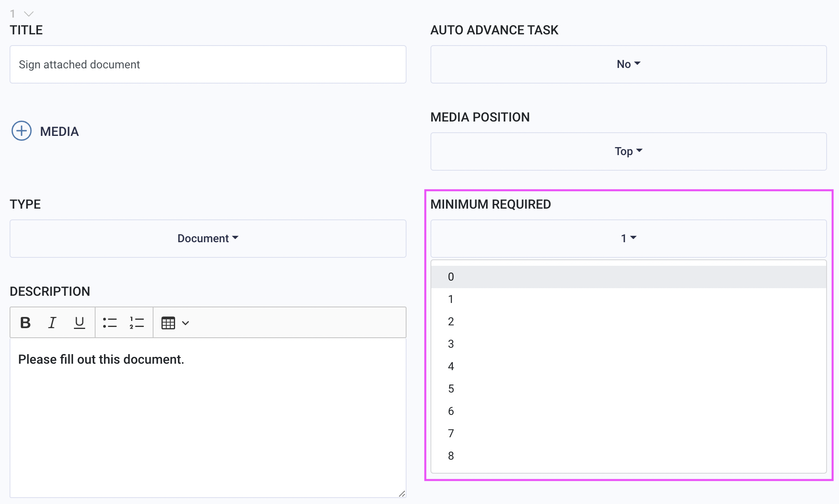
Task: Choose 3 from Minimum Required options
Action: click(628, 344)
